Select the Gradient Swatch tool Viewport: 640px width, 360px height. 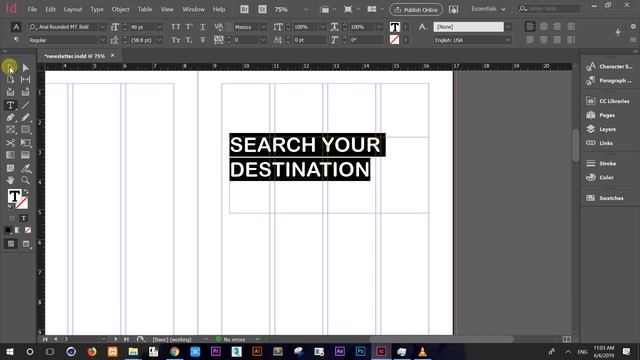(x=10, y=155)
